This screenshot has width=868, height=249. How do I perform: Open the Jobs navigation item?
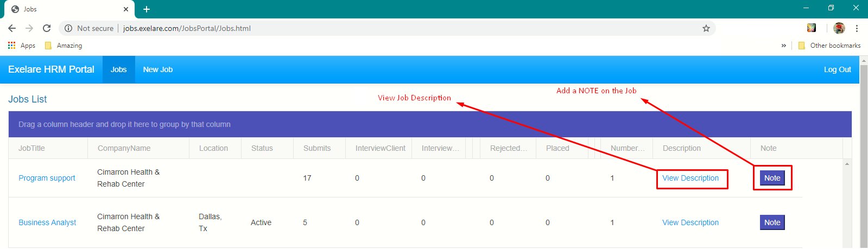(118, 69)
